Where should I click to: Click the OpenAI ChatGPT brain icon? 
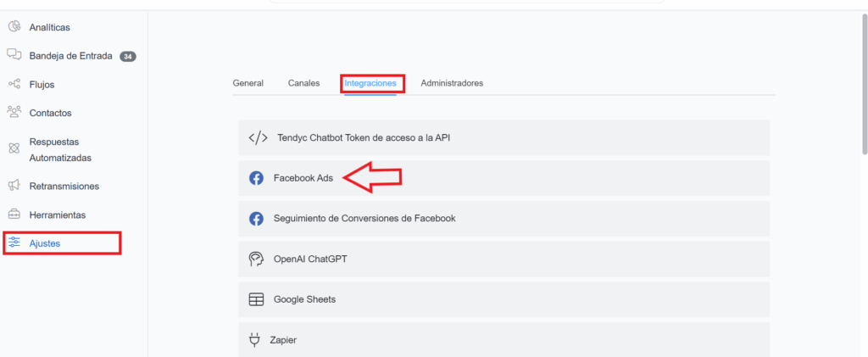256,259
